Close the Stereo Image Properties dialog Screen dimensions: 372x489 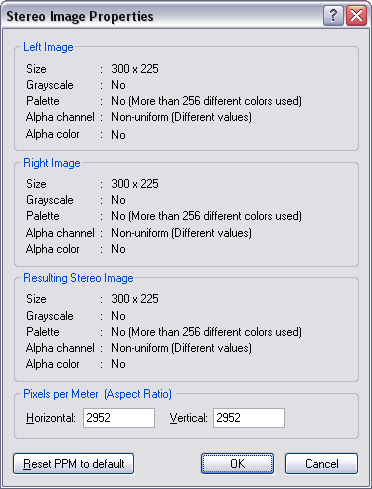[x=356, y=16]
